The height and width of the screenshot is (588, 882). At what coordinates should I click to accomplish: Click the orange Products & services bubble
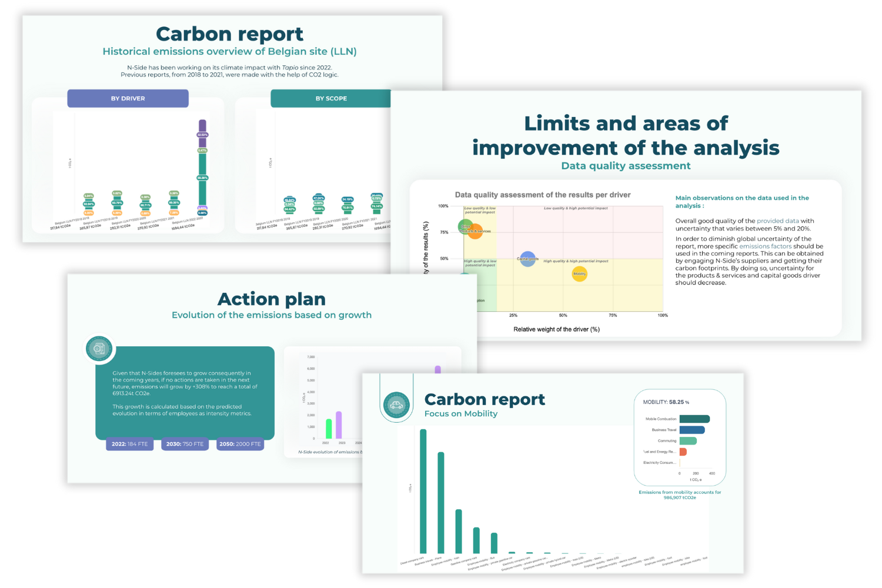click(476, 231)
